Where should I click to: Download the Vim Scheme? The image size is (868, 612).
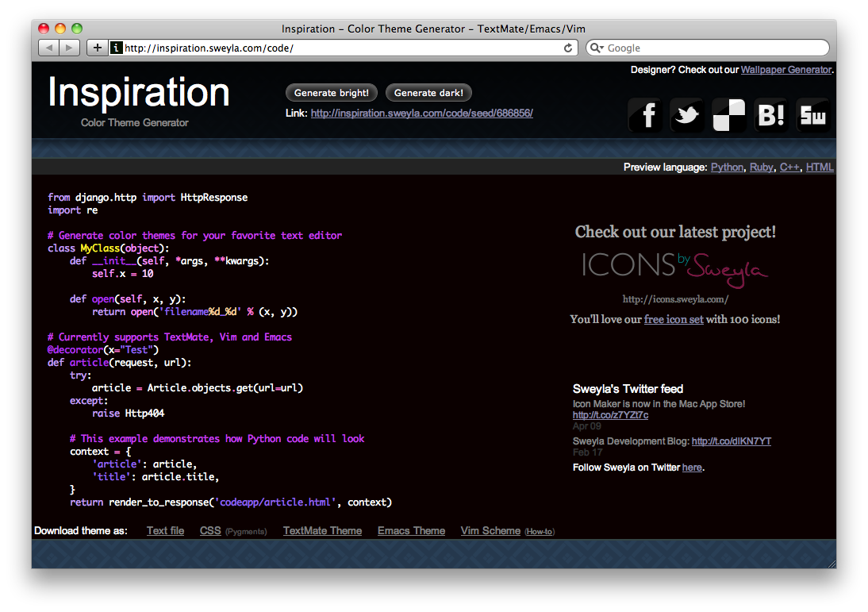pos(490,530)
